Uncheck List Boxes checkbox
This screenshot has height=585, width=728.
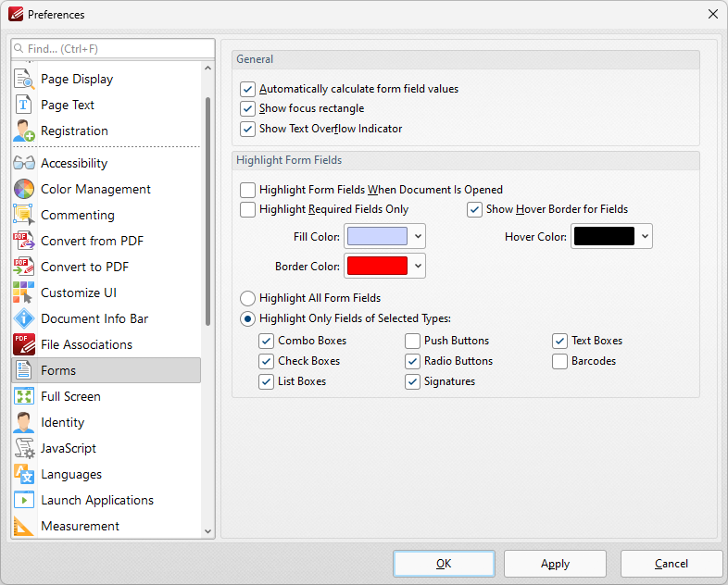point(266,381)
